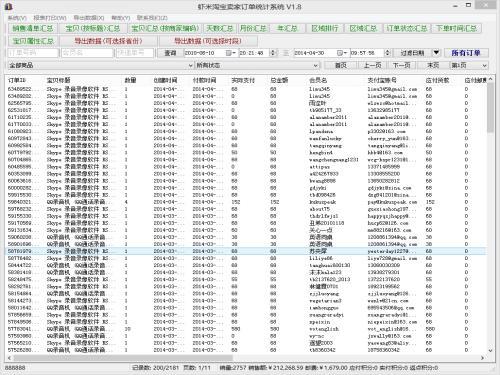Screen dimensions: 500x375
Task: Open the 所有状态 status dropdown
Action: pos(257,65)
